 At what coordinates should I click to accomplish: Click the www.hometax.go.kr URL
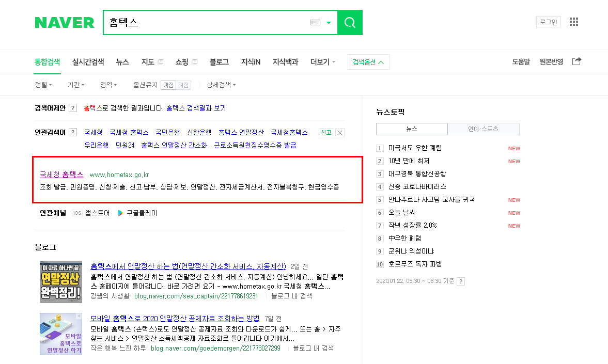[119, 175]
